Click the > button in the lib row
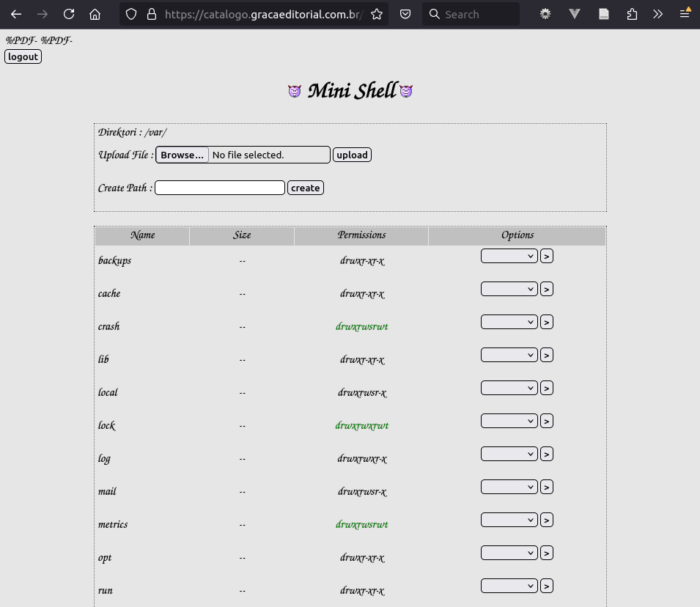 click(x=546, y=355)
